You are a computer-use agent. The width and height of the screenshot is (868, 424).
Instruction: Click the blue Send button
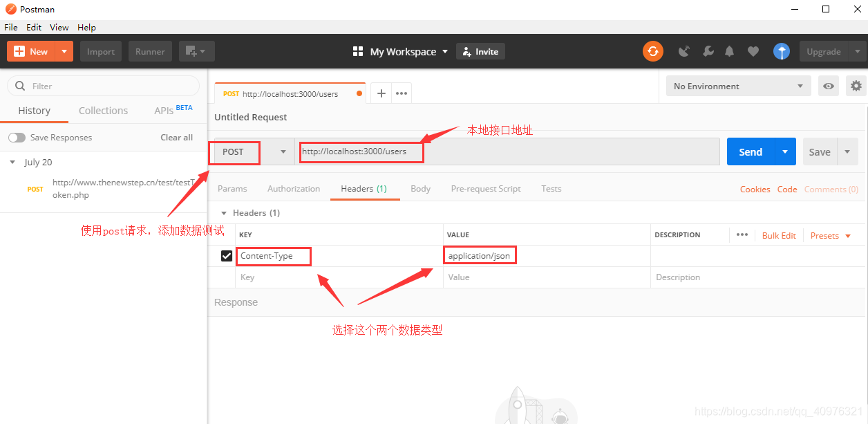[751, 152]
